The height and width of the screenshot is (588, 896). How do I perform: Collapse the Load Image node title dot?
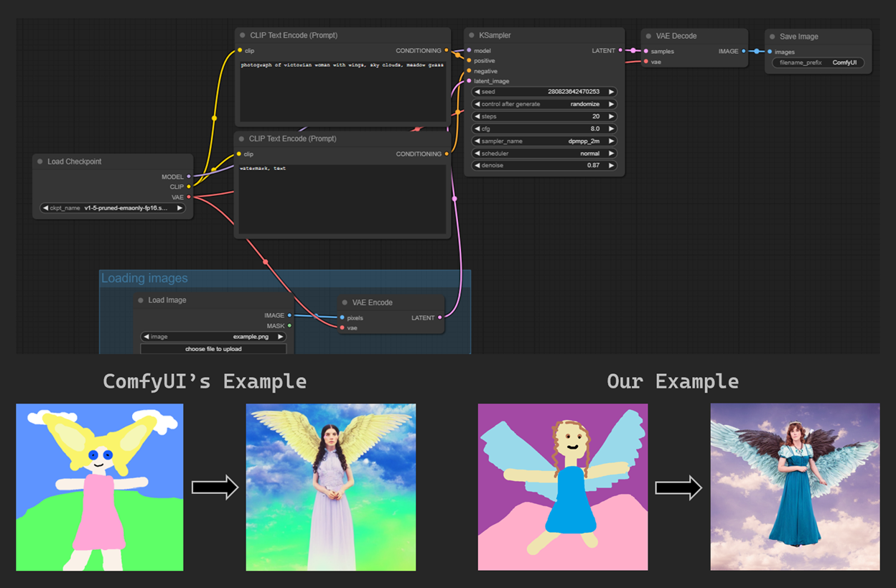point(141,300)
